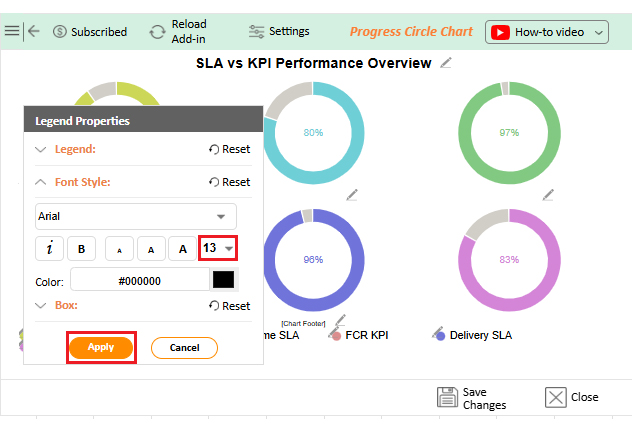Reset the Legend settings
This screenshot has height=432, width=632.
(x=229, y=149)
